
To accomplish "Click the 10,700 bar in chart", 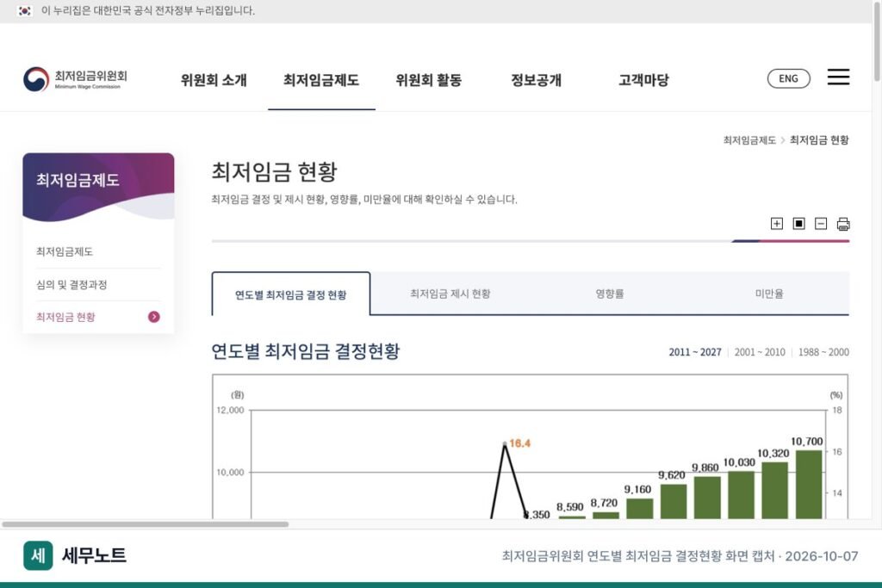I will tap(809, 484).
